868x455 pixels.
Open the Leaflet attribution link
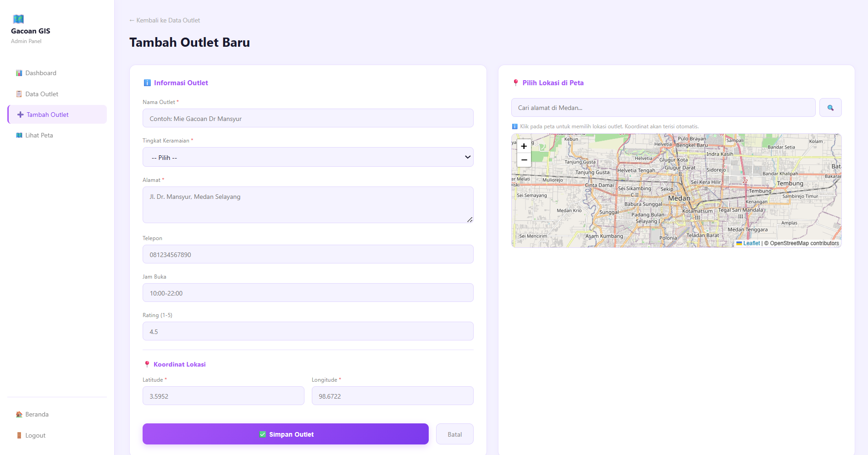(751, 243)
